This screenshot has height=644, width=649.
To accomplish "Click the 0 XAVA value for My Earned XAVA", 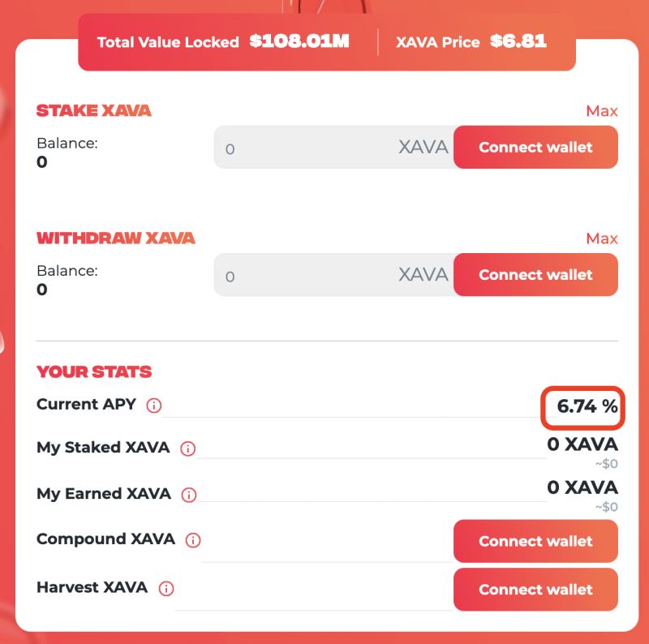I will (x=582, y=487).
